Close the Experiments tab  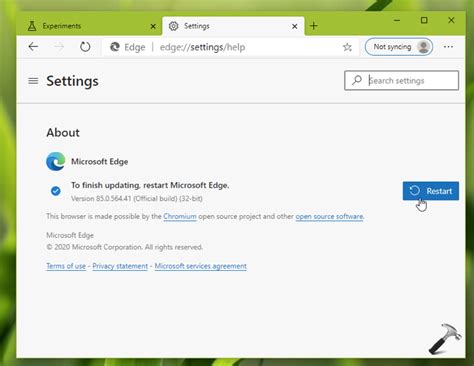[x=153, y=26]
